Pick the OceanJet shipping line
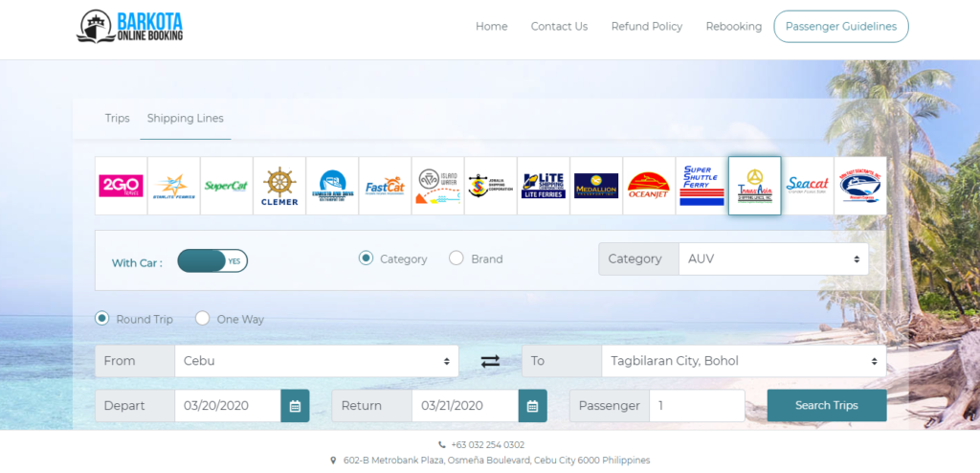This screenshot has width=980, height=473. coord(649,186)
